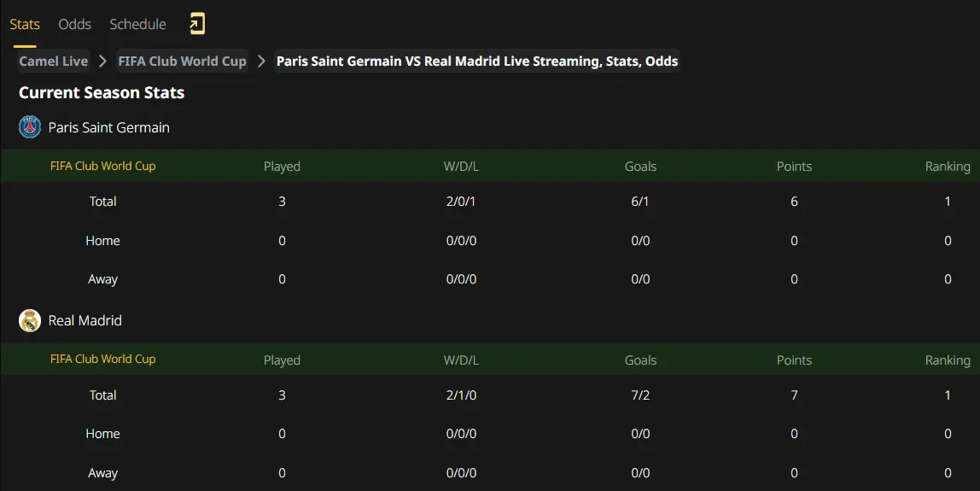Select the Stats tab
This screenshot has height=491, width=980.
25,24
